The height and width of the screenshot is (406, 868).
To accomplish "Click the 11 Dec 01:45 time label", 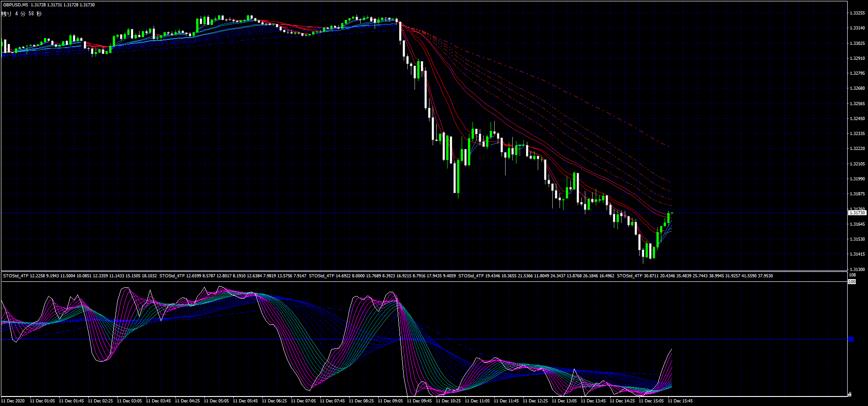I will click(x=71, y=401).
